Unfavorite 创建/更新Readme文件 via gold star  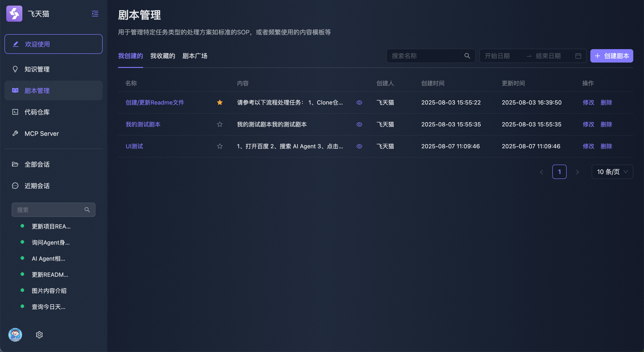coord(220,102)
